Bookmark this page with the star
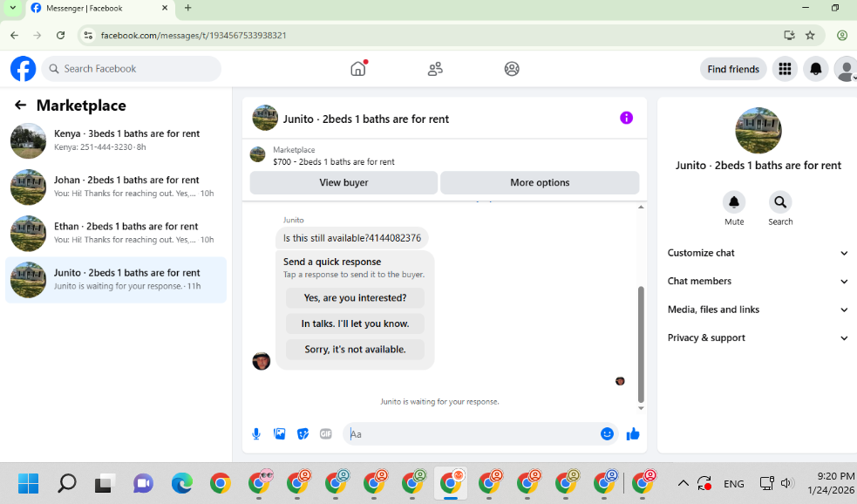This screenshot has width=857, height=504. tap(810, 36)
